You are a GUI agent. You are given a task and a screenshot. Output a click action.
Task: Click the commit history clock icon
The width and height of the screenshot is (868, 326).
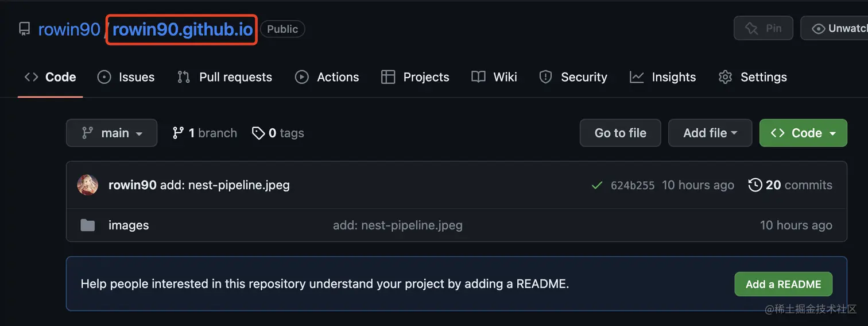[755, 185]
